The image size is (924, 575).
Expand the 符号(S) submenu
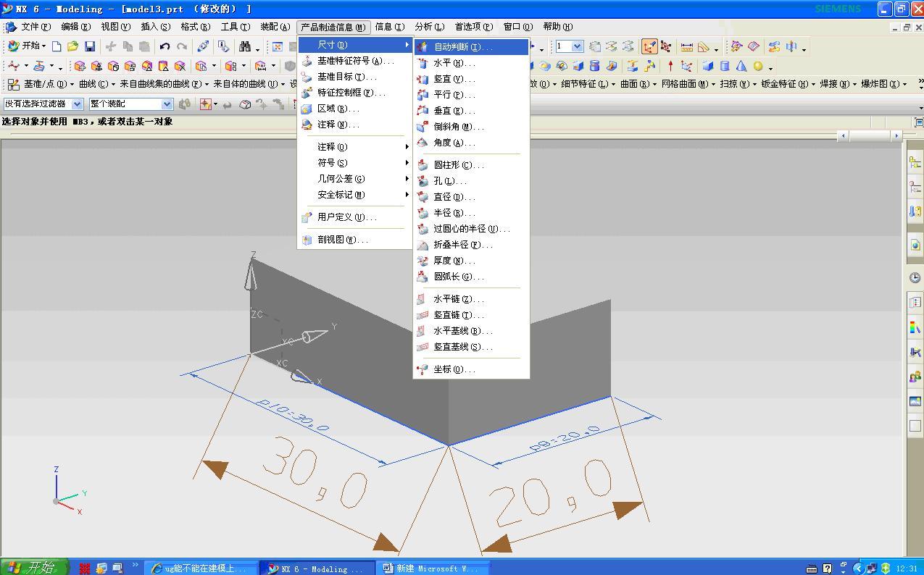point(355,162)
